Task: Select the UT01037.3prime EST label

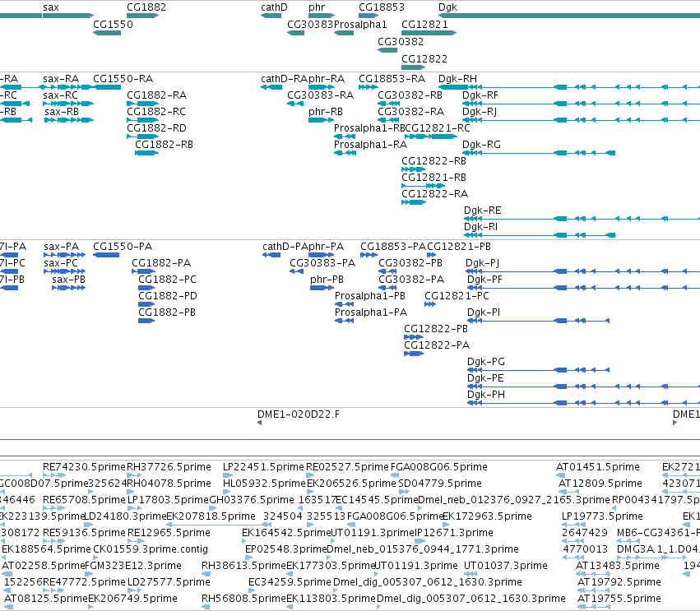Action: [506, 566]
